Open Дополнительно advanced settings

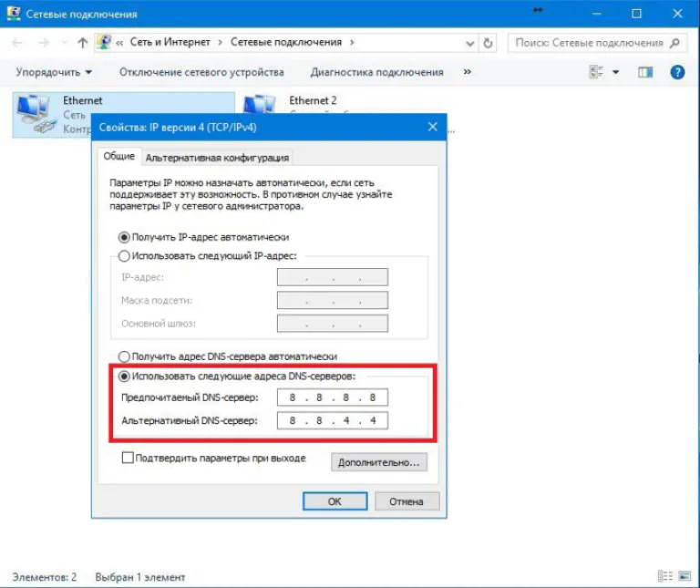378,462
